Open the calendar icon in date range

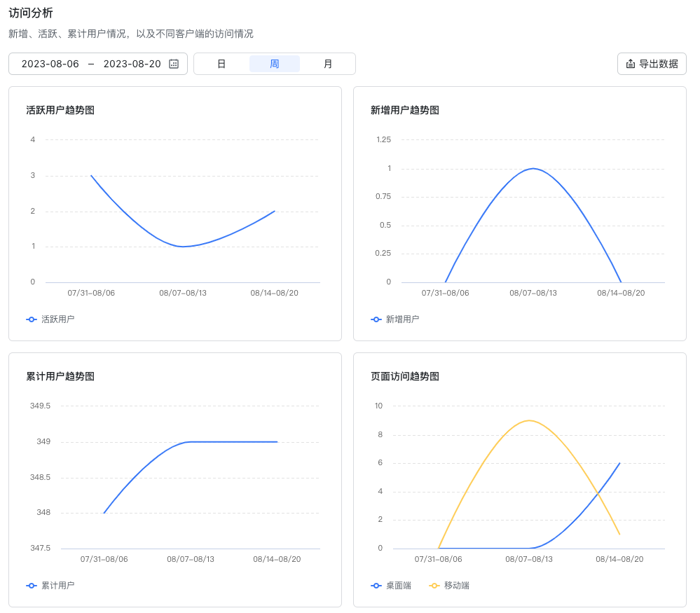coord(174,64)
